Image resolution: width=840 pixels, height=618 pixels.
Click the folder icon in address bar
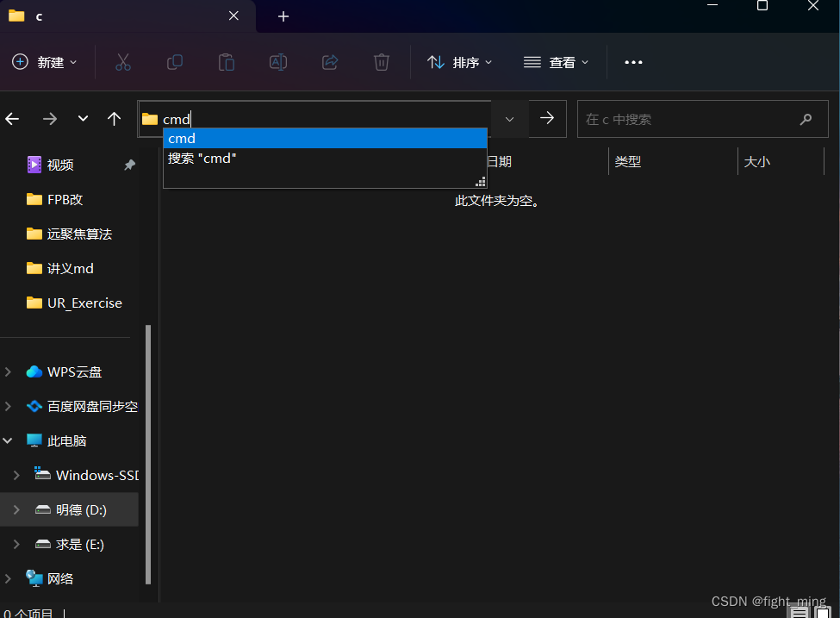pos(150,119)
